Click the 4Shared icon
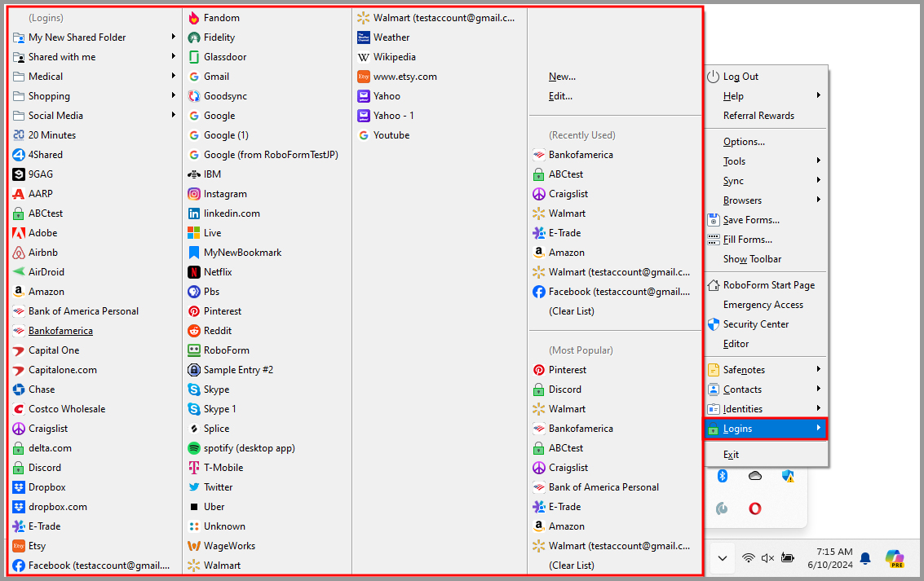The height and width of the screenshot is (581, 924). 19,155
